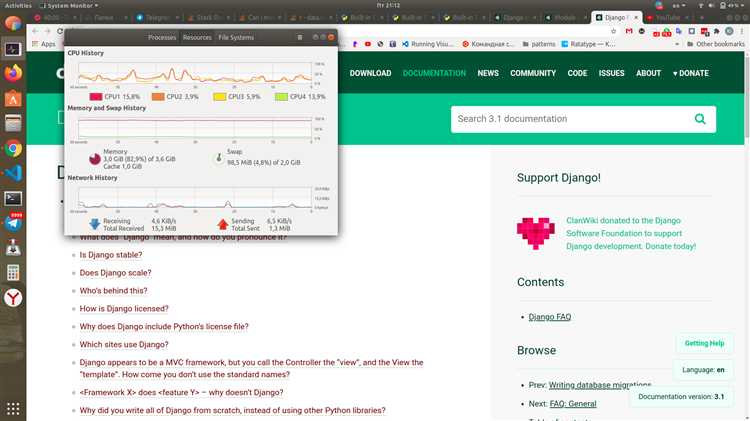Open the Gmail extension icon in Chrome
The width and height of the screenshot is (750, 421).
click(629, 31)
